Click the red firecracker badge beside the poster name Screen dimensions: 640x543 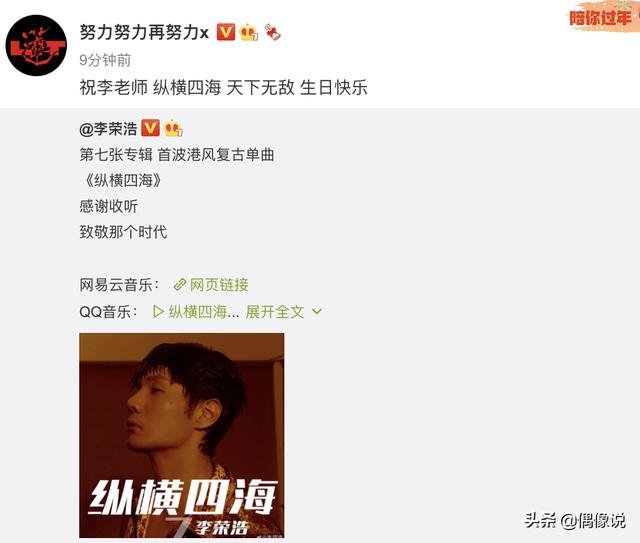pos(272,32)
